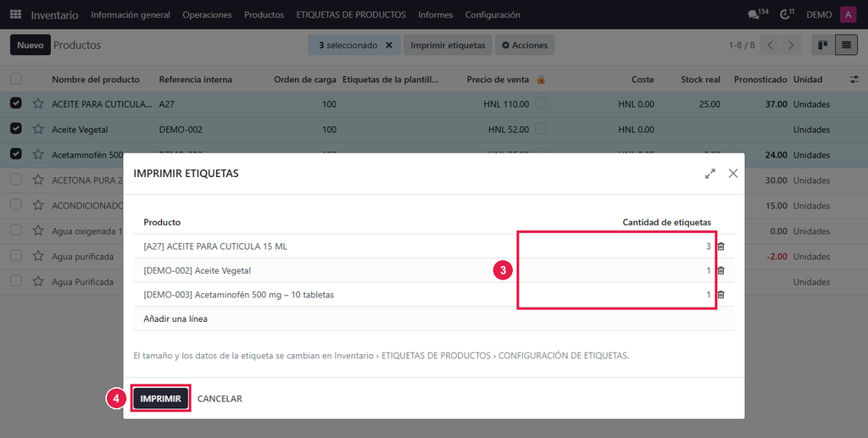Uncheck the Acetaminofén row checkbox
This screenshot has height=438, width=868.
click(x=16, y=153)
